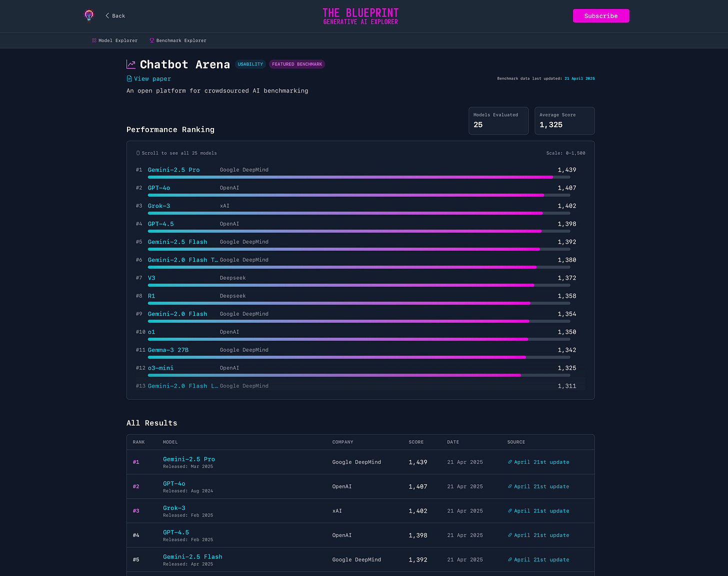Go Back to previous page
The height and width of the screenshot is (576, 728).
(115, 15)
